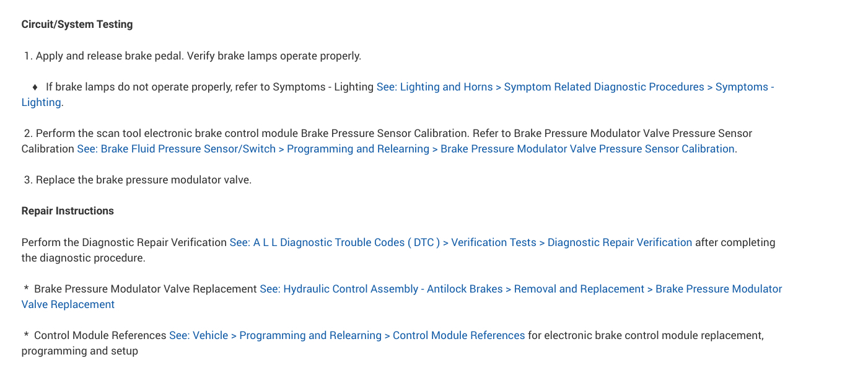Click asterisk bullet before Brake Pressure Modulator Valve Replacement
The height and width of the screenshot is (388, 868).
coord(27,289)
